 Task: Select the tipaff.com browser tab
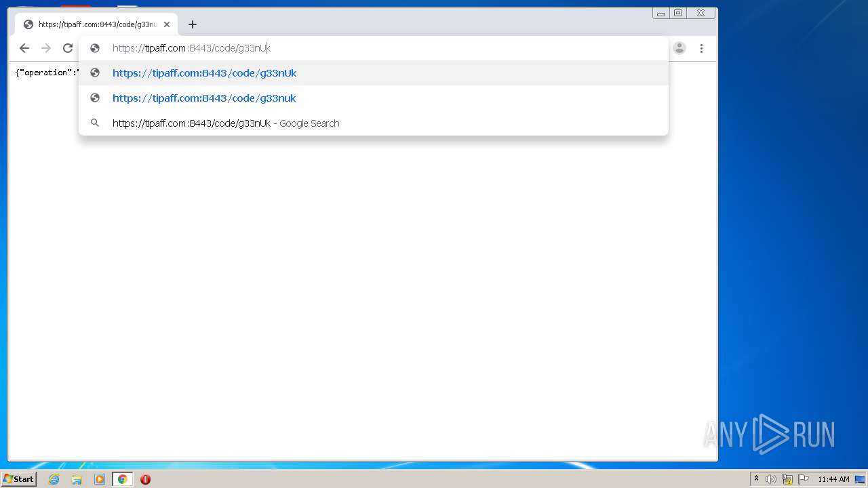(96, 24)
